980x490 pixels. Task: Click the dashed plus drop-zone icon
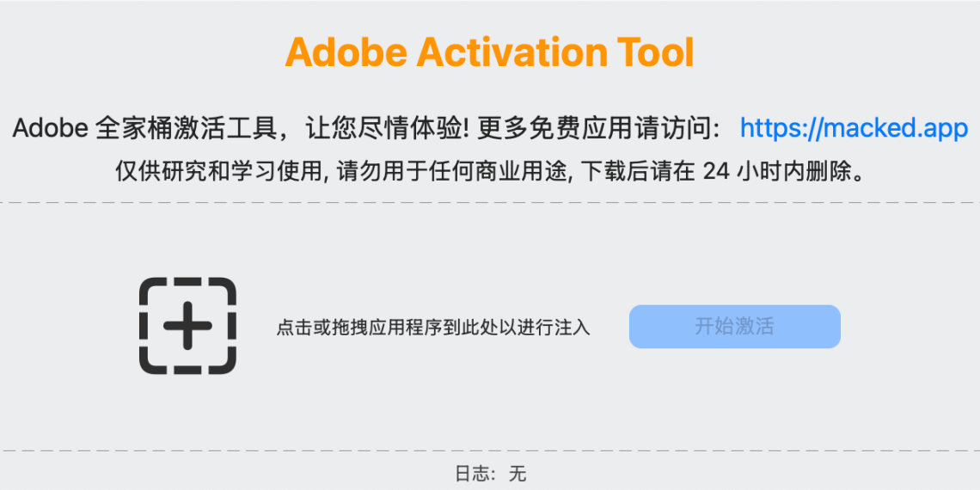187,326
